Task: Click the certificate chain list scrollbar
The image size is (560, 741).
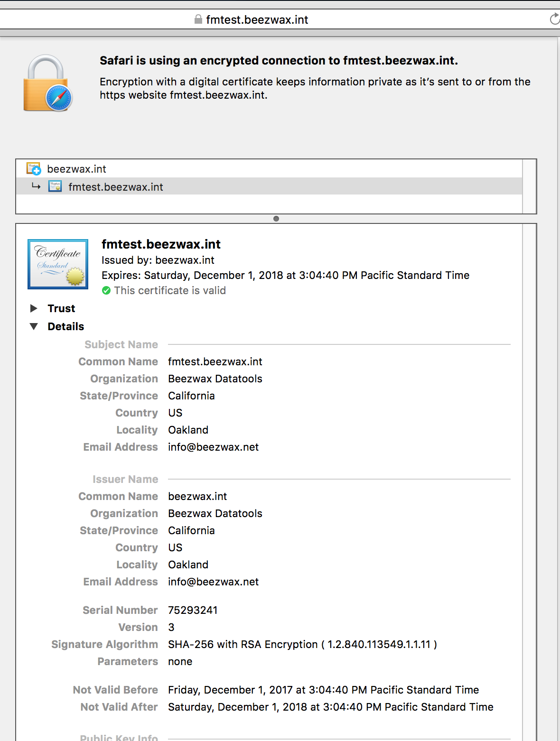Action: click(529, 186)
